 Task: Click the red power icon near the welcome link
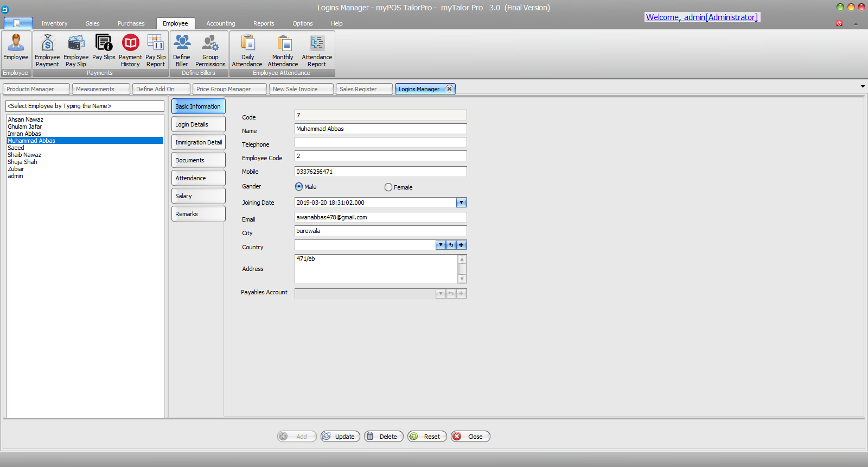pyautogui.click(x=839, y=23)
